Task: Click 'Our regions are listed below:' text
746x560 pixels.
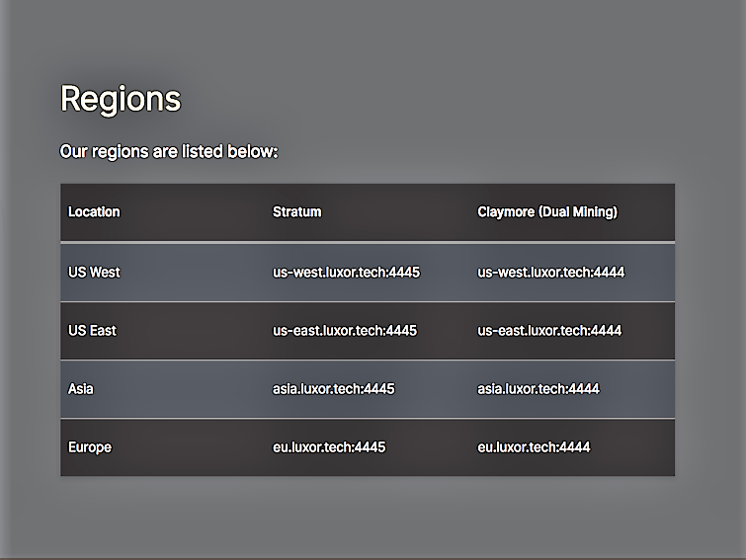Action: pyautogui.click(x=168, y=152)
